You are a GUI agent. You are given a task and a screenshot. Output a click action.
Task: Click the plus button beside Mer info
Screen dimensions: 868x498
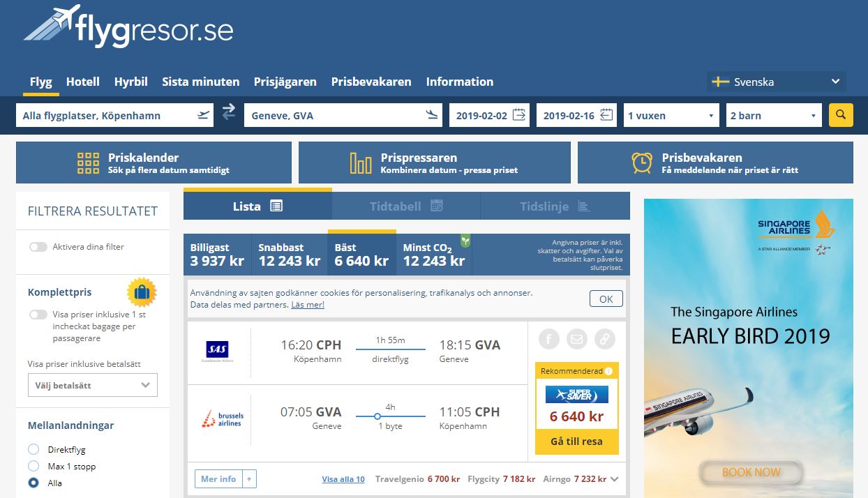249,479
